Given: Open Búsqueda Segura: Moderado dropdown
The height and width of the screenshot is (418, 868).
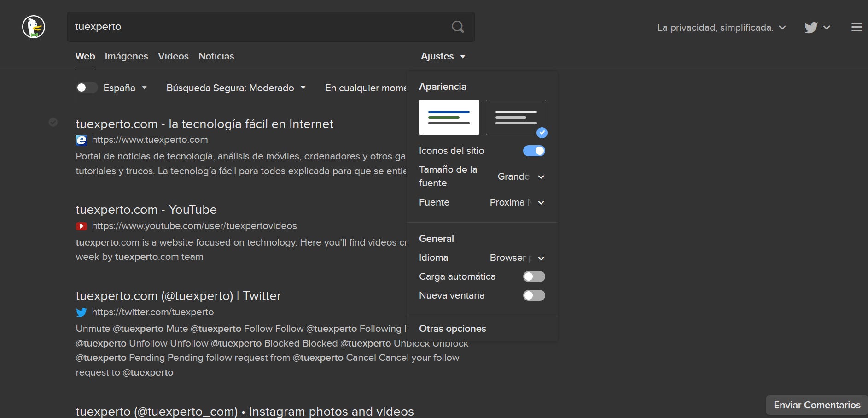Looking at the screenshot, I should coord(236,88).
